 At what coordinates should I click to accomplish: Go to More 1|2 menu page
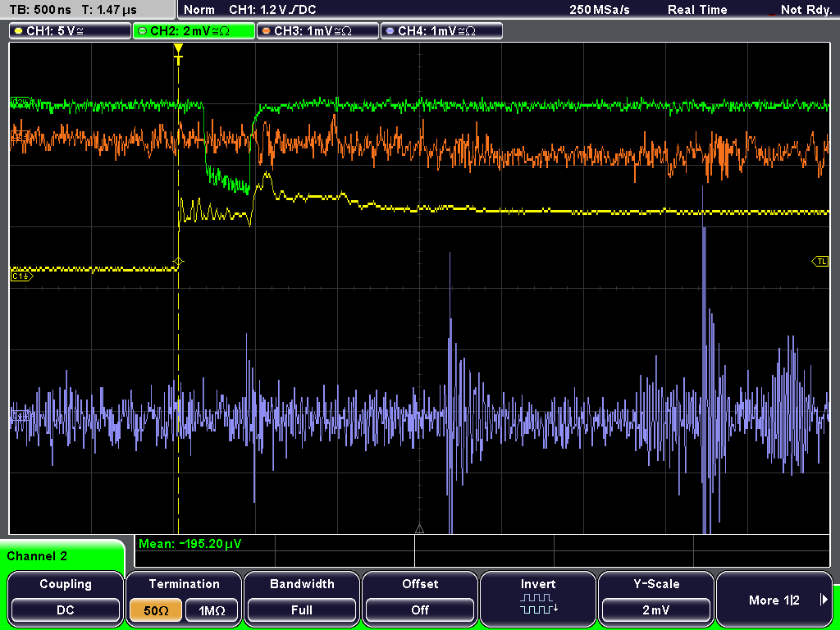[774, 598]
